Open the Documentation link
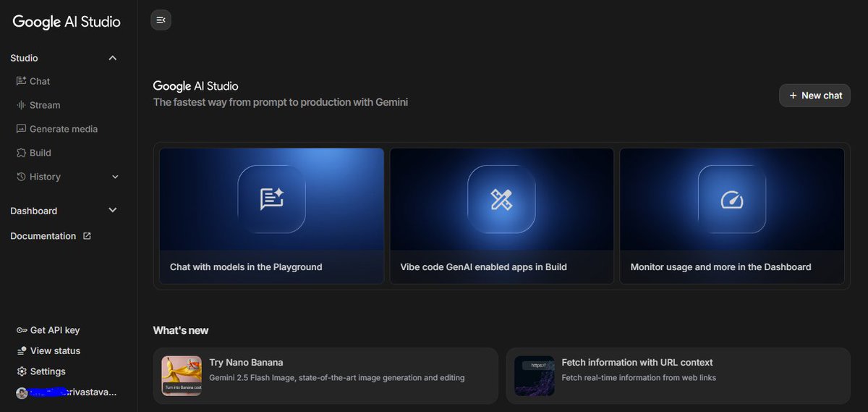 click(x=43, y=236)
